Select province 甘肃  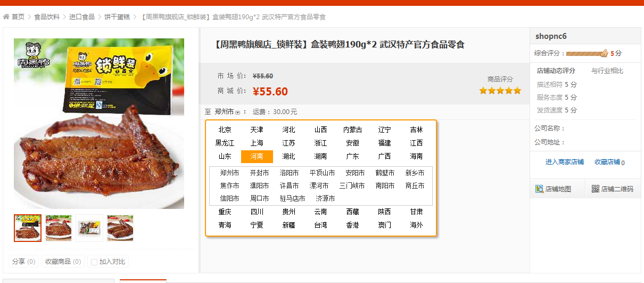click(416, 212)
